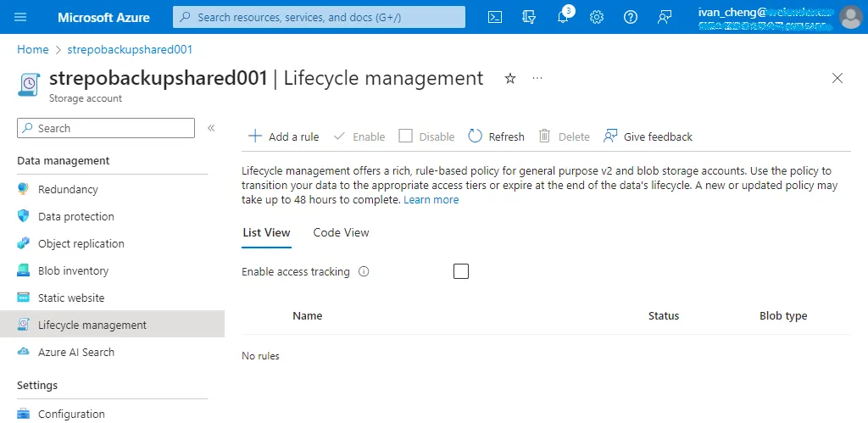This screenshot has width=868, height=423.
Task: Sort by the Name column header
Action: point(307,316)
